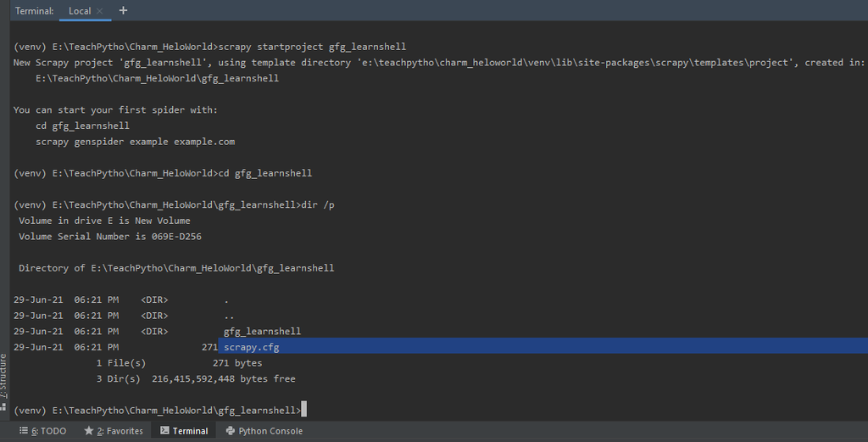
Task: Click the gfg_learnshell directory listing entry
Action: [262, 331]
